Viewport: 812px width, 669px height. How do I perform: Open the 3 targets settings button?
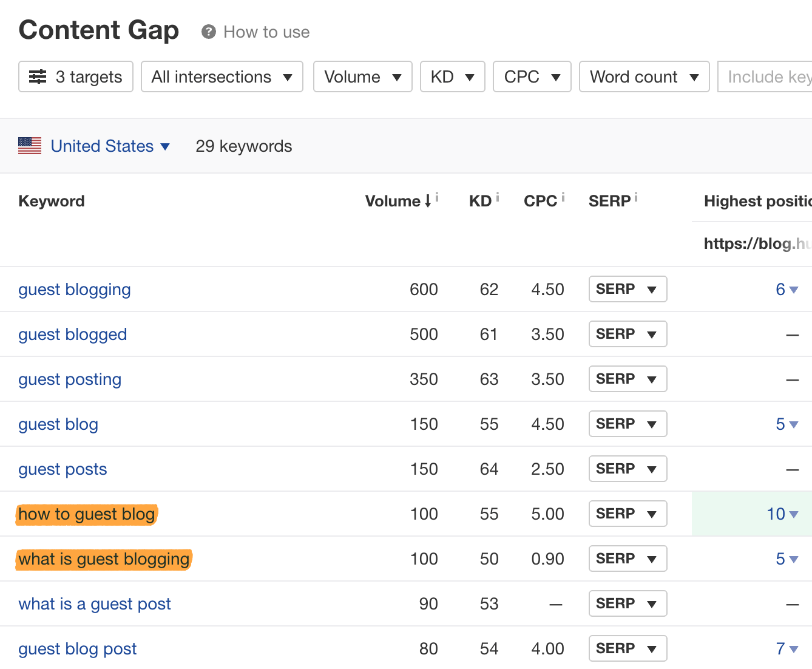76,77
